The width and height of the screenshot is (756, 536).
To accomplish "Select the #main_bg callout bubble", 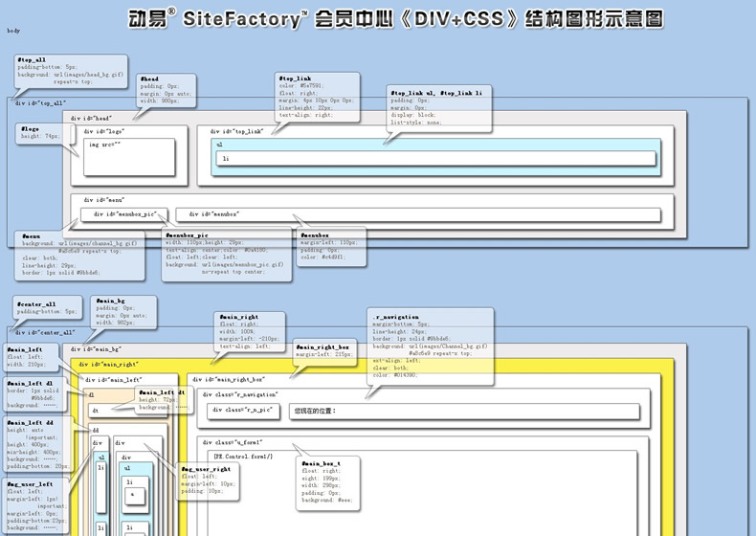I will click(x=123, y=312).
